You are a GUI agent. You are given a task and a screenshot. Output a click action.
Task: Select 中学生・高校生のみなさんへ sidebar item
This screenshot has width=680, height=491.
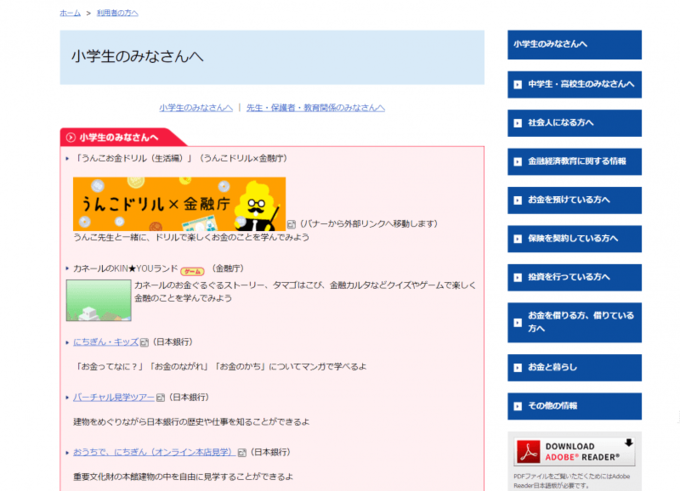[x=574, y=84]
